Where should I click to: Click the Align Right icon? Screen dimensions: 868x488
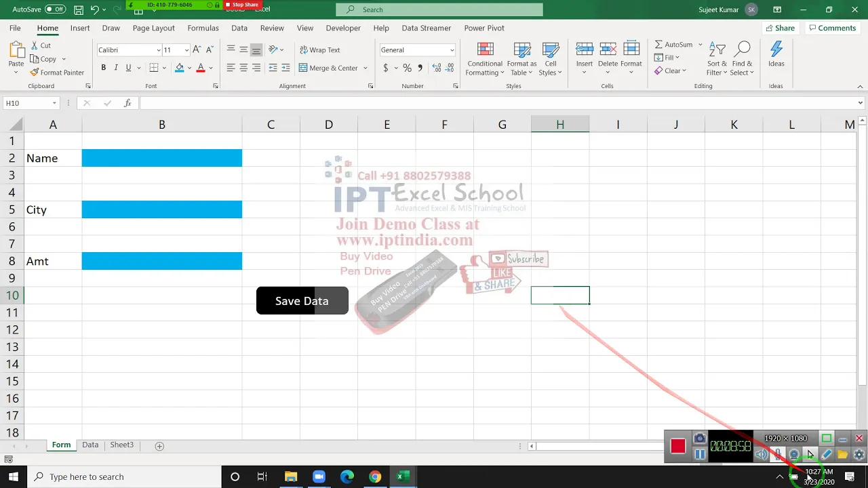coord(256,68)
